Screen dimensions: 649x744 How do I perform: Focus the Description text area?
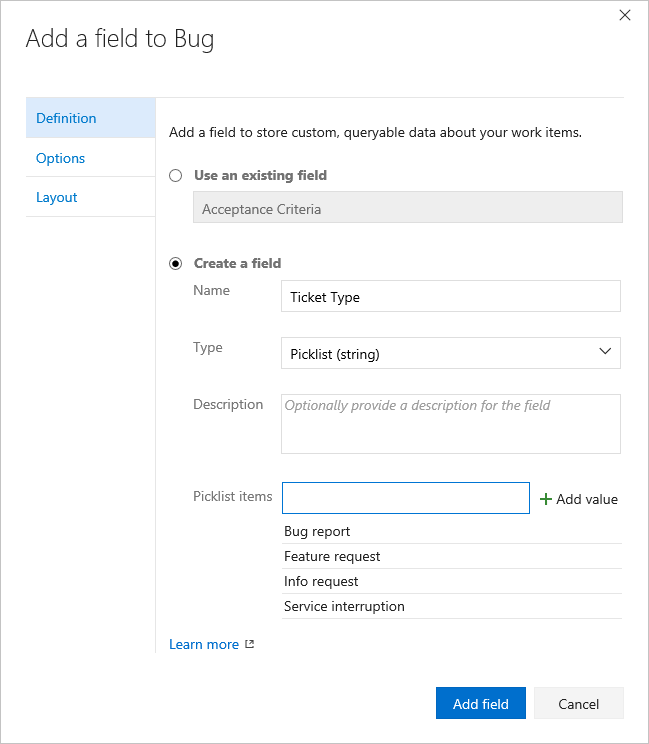coord(450,423)
